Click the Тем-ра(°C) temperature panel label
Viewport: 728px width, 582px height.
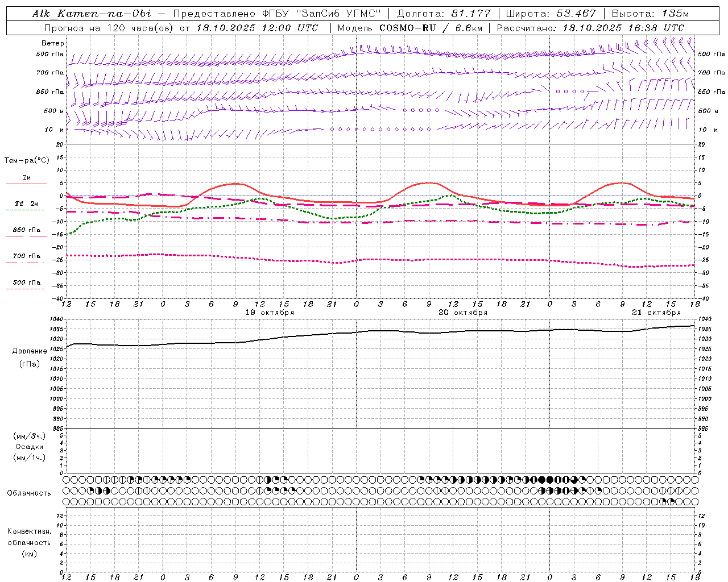27,161
